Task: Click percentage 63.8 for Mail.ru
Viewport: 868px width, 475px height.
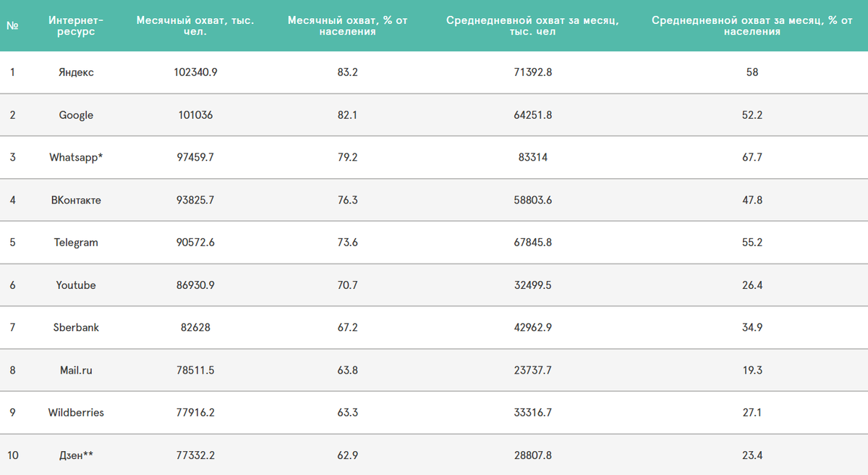Action: pos(348,370)
